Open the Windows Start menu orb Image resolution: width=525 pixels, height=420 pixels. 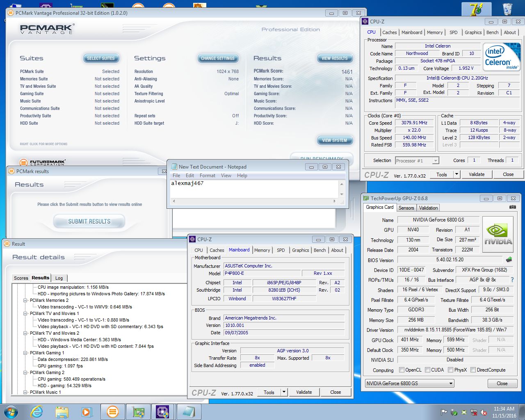coord(11,412)
